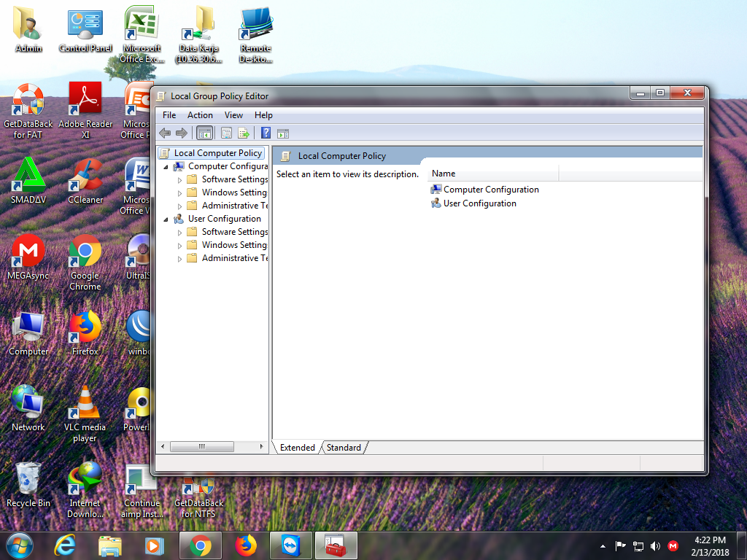
Task: Click the rightmost console window toolbar icon
Action: tap(283, 133)
